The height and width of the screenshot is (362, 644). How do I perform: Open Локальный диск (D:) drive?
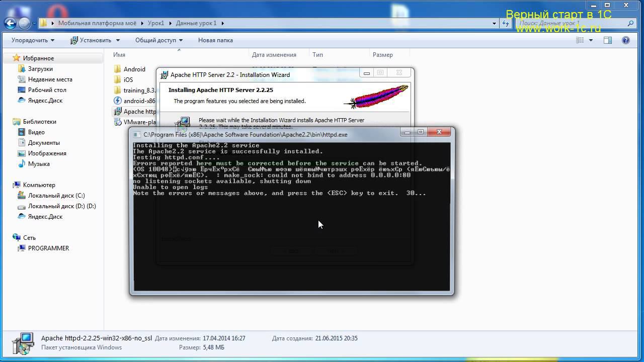click(x=62, y=206)
